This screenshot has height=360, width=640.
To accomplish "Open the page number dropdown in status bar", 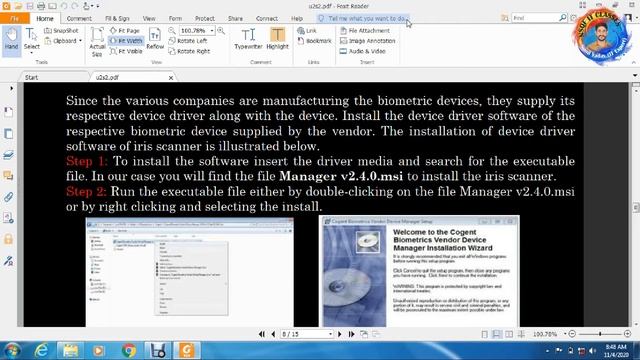I will (x=330, y=334).
